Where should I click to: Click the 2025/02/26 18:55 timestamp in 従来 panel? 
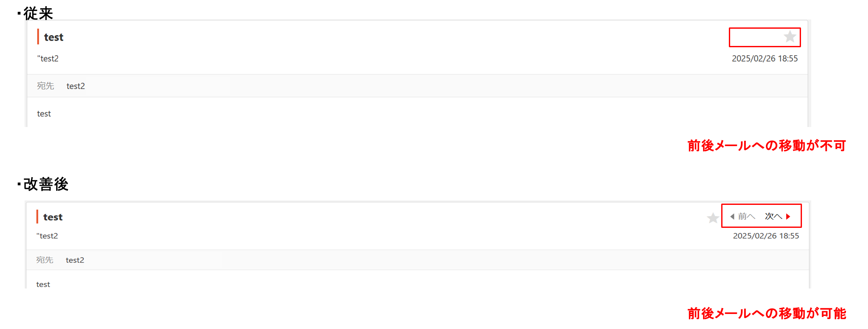tap(765, 59)
